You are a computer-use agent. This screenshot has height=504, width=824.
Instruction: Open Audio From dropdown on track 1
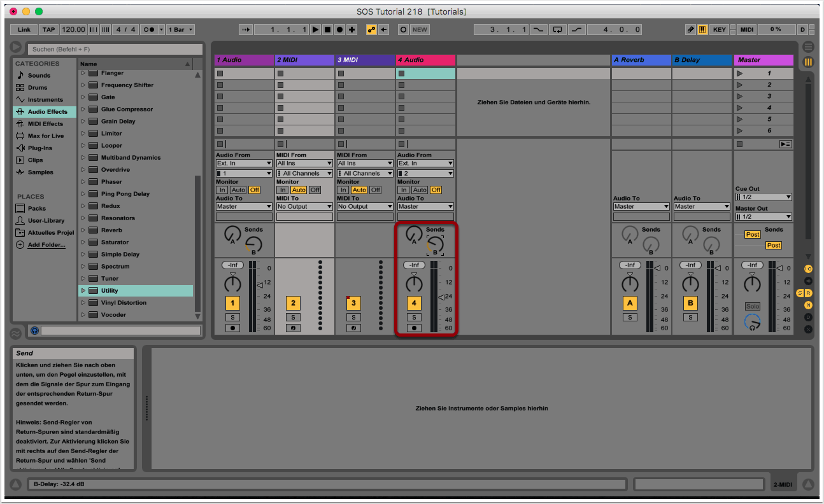click(244, 164)
